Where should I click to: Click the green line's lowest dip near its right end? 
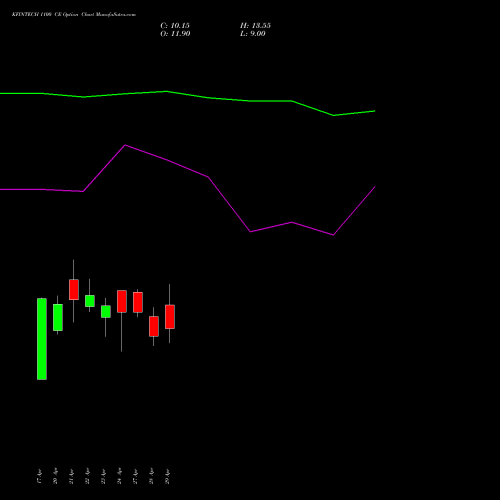(333, 115)
